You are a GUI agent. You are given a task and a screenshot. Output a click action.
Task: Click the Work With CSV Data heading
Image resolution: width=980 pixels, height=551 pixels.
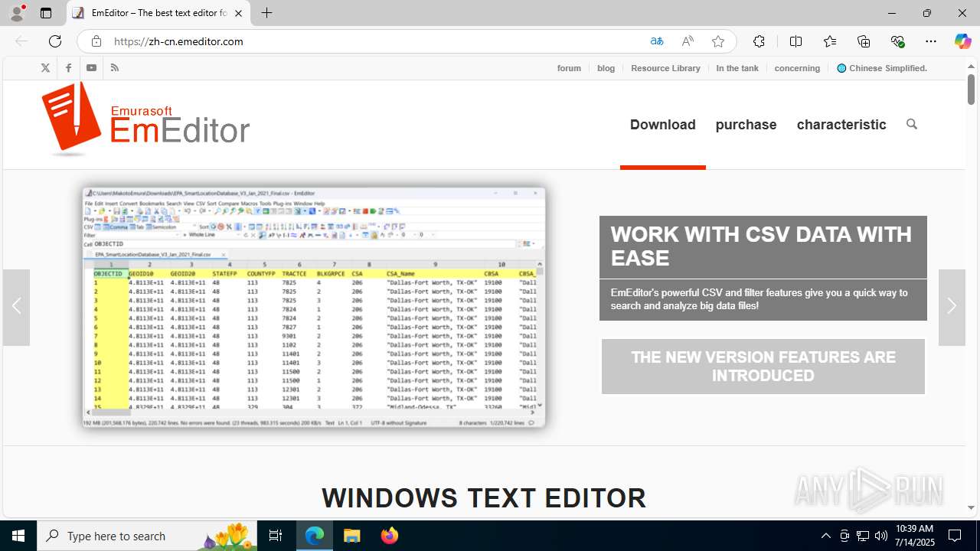tap(763, 246)
